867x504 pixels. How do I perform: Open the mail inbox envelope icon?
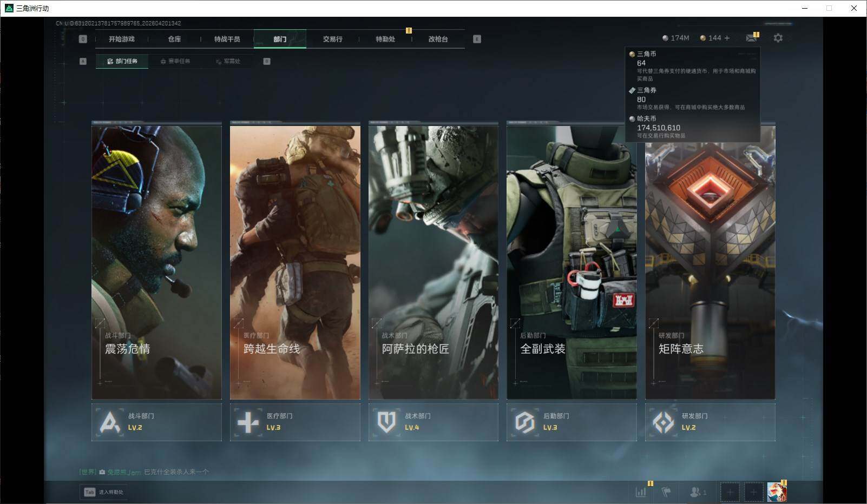point(751,38)
